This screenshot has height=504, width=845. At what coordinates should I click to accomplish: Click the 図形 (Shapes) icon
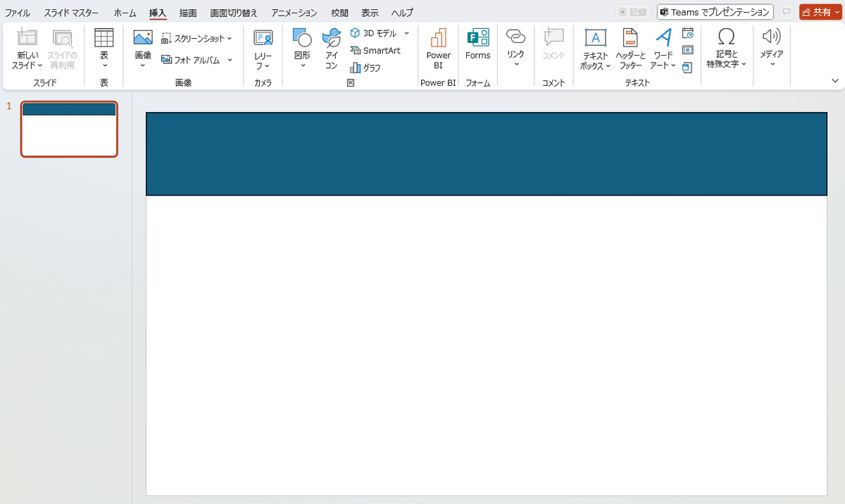(x=302, y=38)
